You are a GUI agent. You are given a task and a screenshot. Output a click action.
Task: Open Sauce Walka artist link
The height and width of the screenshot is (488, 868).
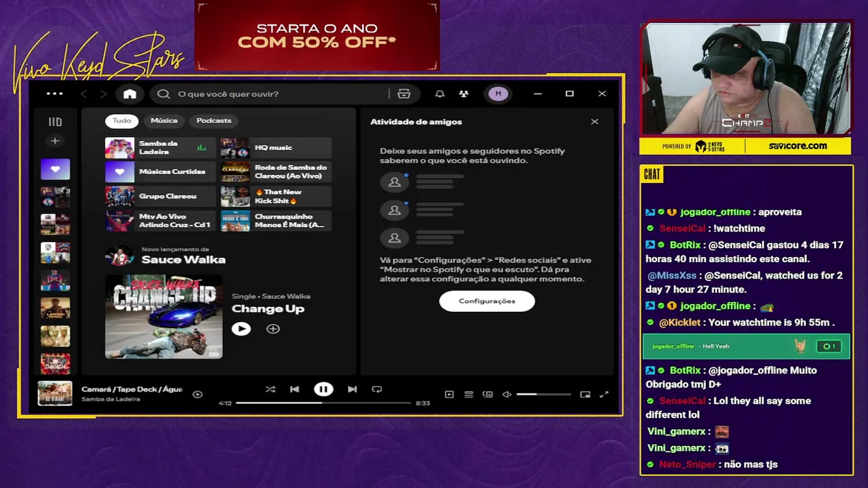[183, 260]
